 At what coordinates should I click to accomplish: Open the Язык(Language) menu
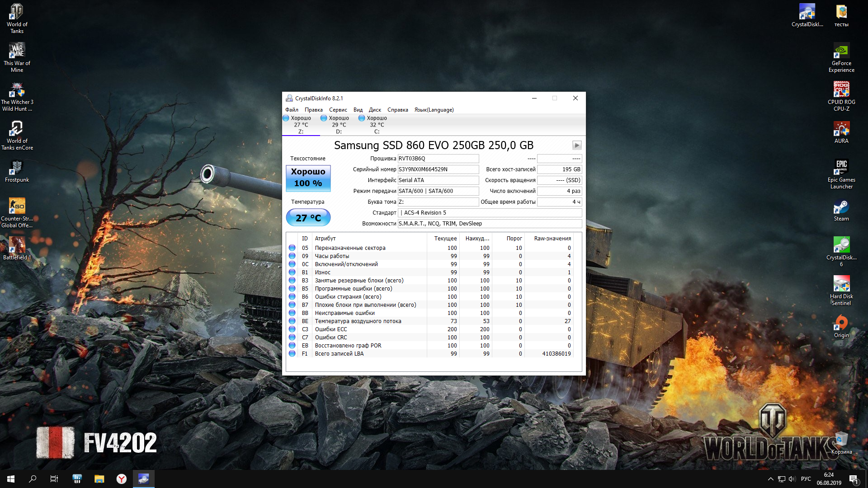[434, 110]
